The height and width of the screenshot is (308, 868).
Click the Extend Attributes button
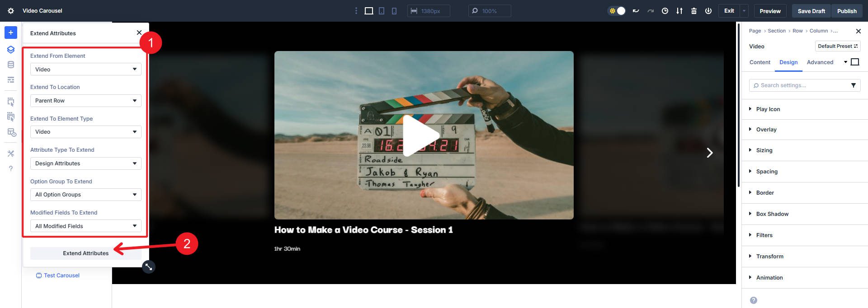point(85,253)
